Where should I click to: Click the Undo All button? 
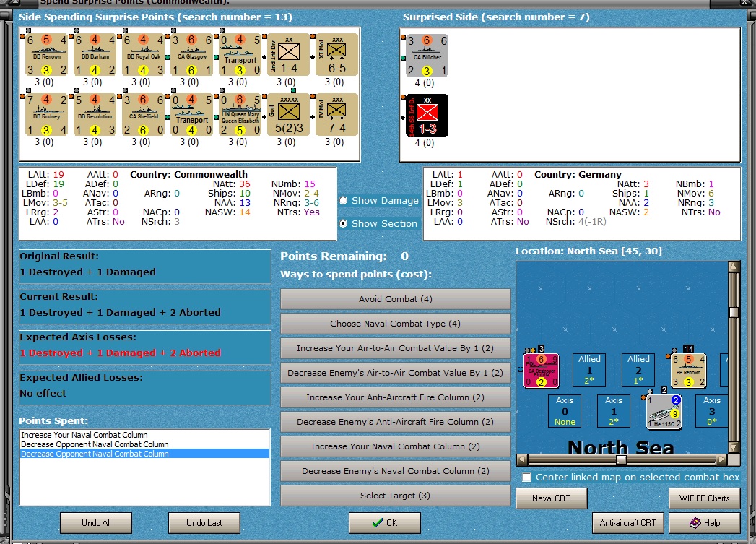(96, 523)
